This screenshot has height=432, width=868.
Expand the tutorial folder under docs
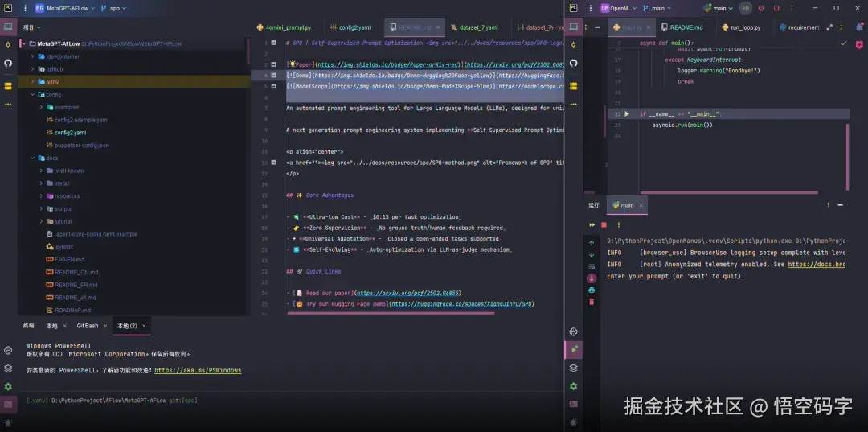42,221
